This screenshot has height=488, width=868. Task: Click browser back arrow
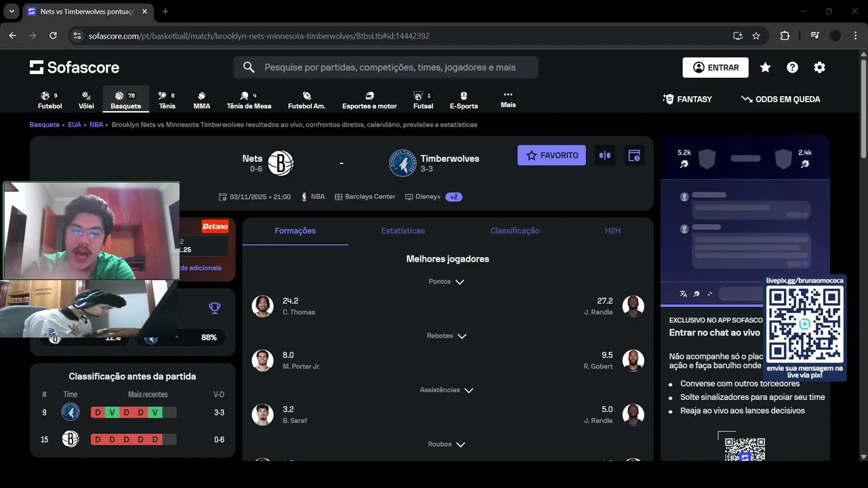12,36
